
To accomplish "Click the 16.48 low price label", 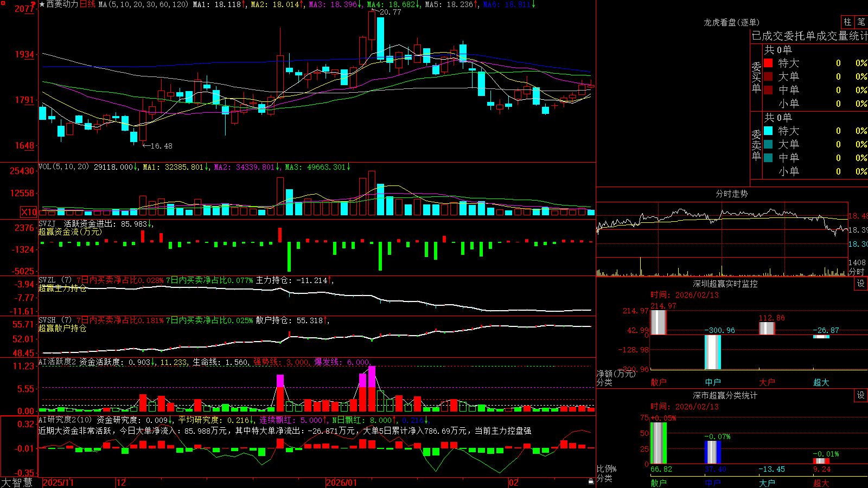I will coord(161,146).
